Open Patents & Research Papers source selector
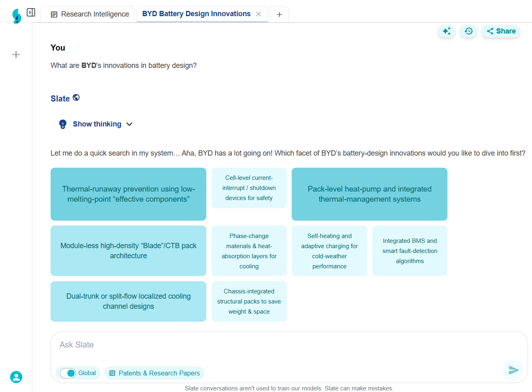532x392 pixels. [x=155, y=373]
